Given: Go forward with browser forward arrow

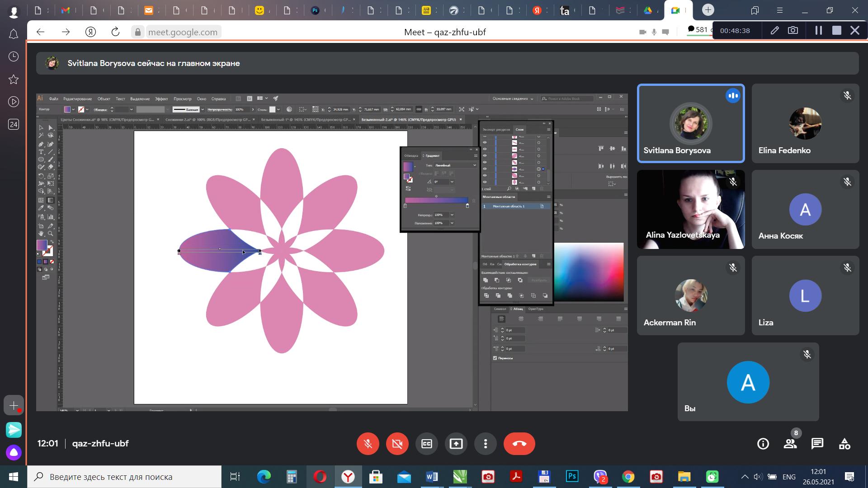Looking at the screenshot, I should point(66,32).
